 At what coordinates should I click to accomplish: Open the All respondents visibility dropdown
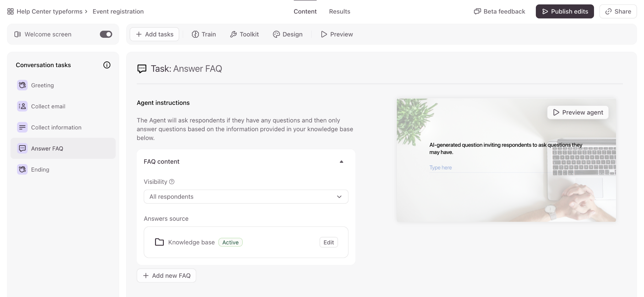(246, 197)
